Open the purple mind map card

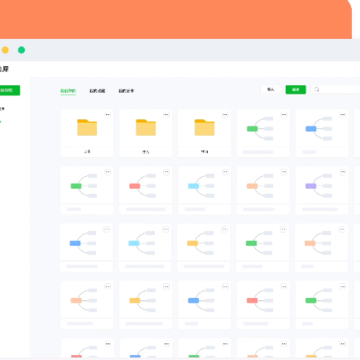coord(322,190)
